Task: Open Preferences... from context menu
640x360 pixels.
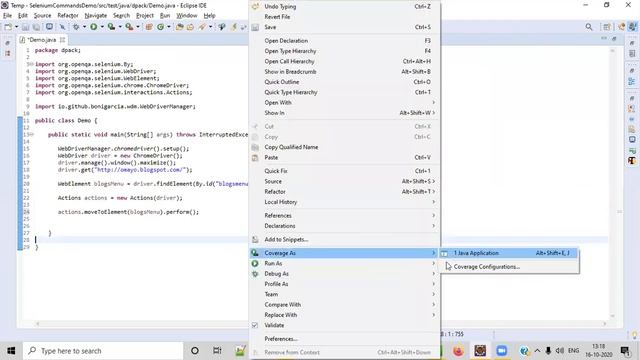Action: point(345,339)
